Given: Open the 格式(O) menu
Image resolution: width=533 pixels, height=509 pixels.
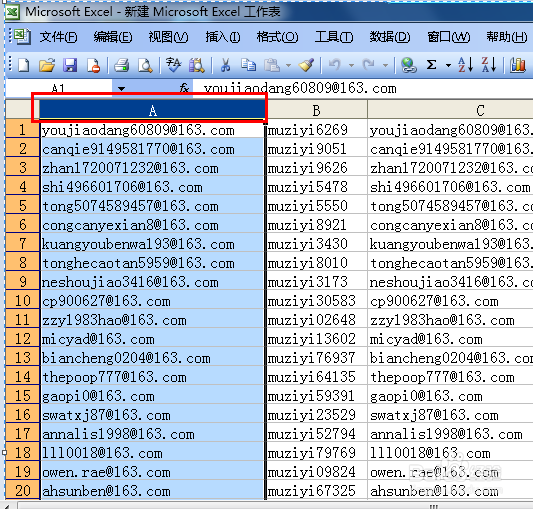Looking at the screenshot, I should 277,37.
